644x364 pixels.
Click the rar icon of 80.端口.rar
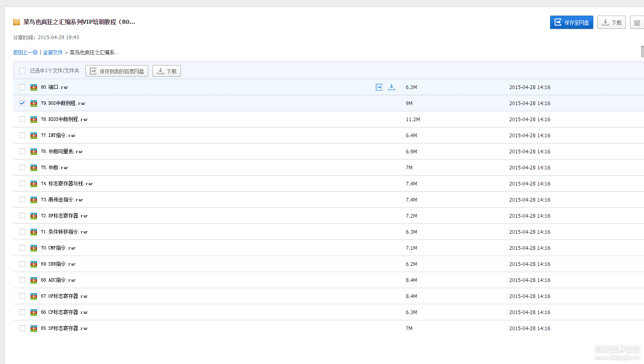[34, 87]
